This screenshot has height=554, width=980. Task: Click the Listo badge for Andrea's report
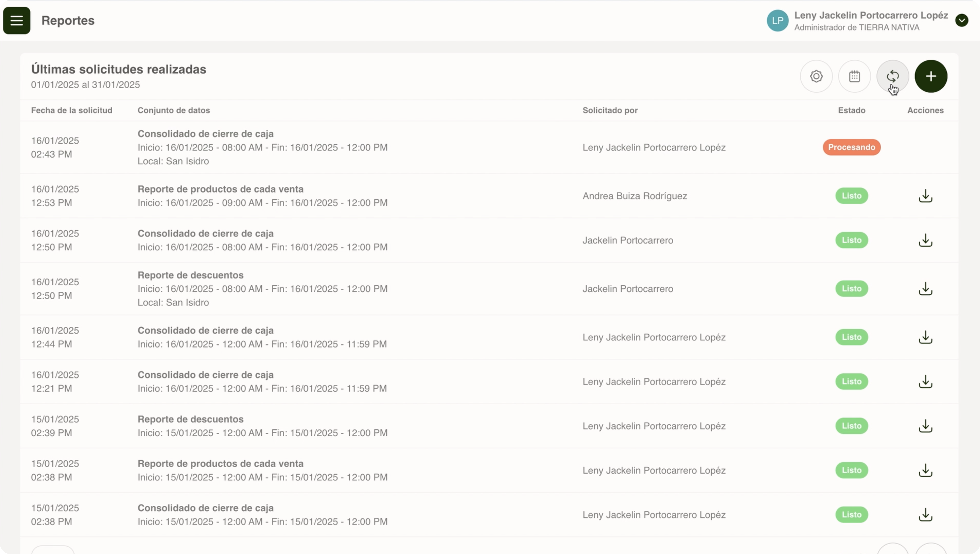coord(852,196)
